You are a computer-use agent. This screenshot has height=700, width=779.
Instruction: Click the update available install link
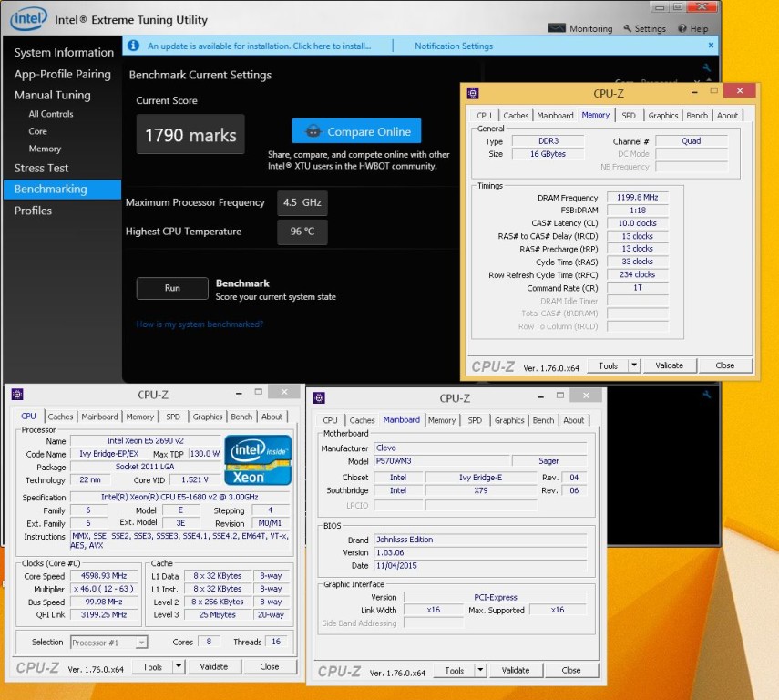(x=259, y=46)
